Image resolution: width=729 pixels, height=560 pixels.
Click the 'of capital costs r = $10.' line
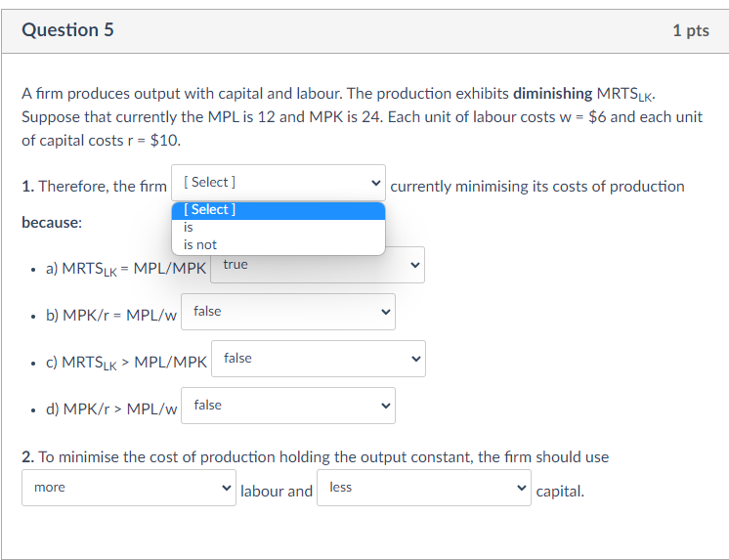pyautogui.click(x=101, y=141)
